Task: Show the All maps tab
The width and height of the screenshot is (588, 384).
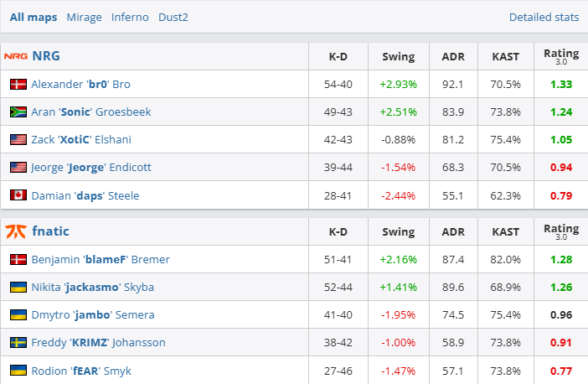Action: click(x=34, y=17)
